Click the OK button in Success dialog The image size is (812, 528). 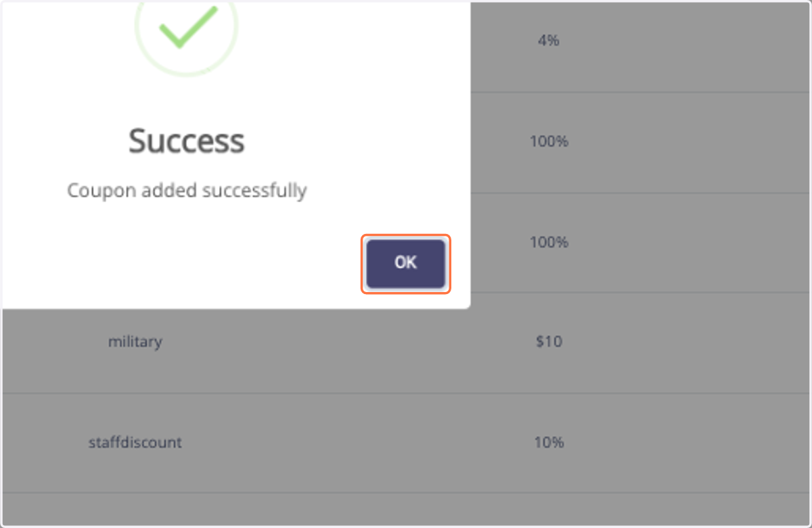[x=405, y=263]
